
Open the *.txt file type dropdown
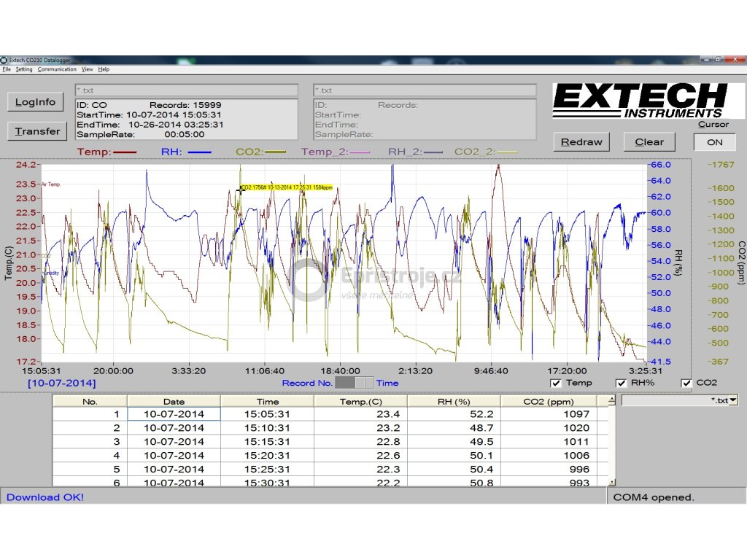click(x=733, y=400)
